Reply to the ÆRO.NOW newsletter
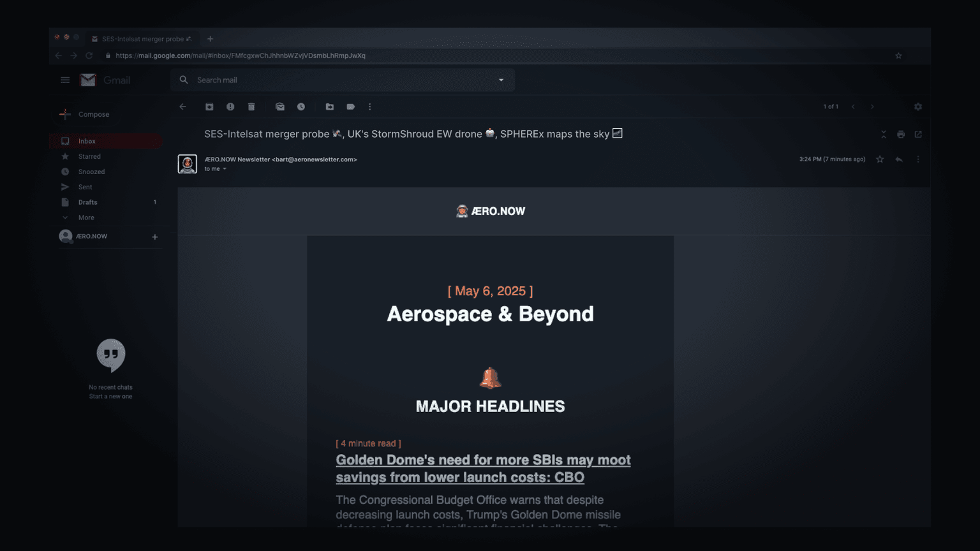This screenshot has width=980, height=551. 899,159
